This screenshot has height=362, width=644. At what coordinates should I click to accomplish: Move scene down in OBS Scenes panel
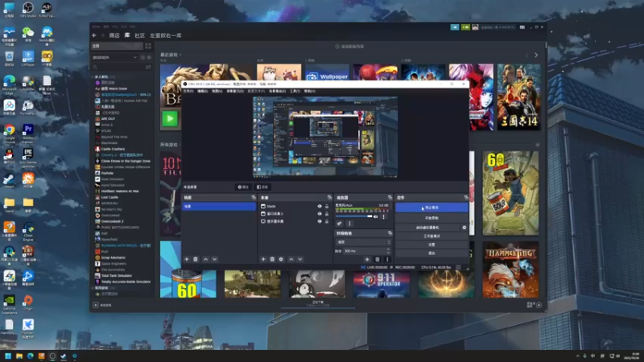[x=214, y=259]
